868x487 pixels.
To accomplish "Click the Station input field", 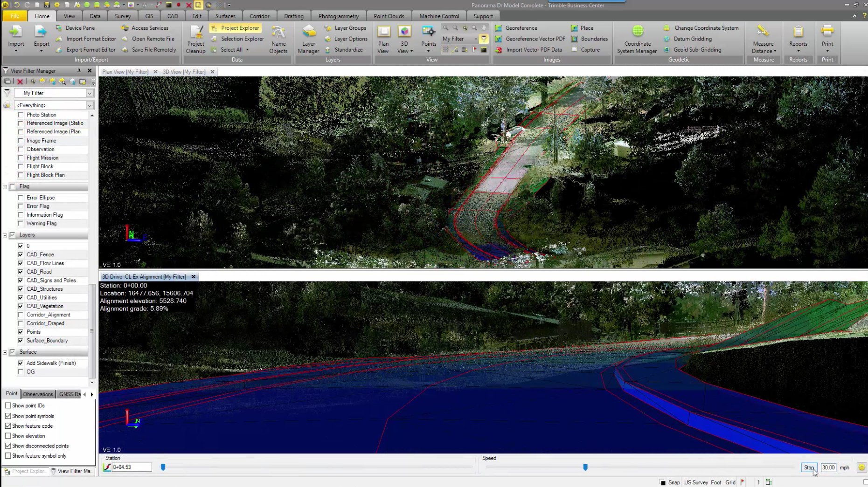I will (132, 467).
